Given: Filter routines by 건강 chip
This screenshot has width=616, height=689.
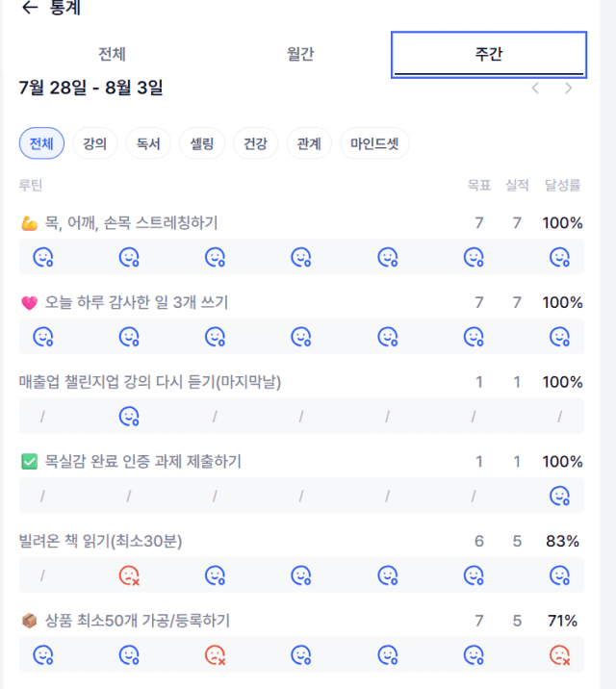Looking at the screenshot, I should [256, 143].
